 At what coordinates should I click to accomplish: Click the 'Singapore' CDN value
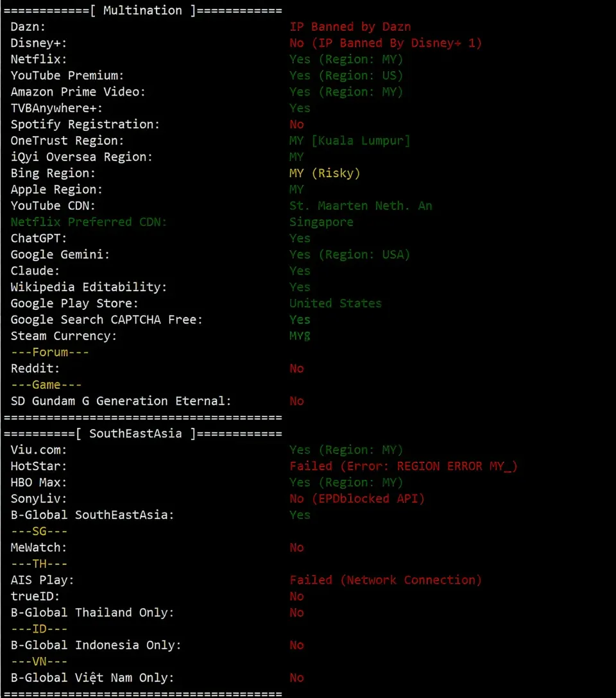click(321, 222)
